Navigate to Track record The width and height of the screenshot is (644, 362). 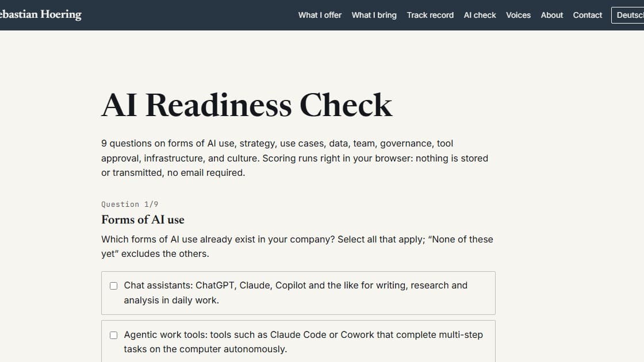point(430,15)
